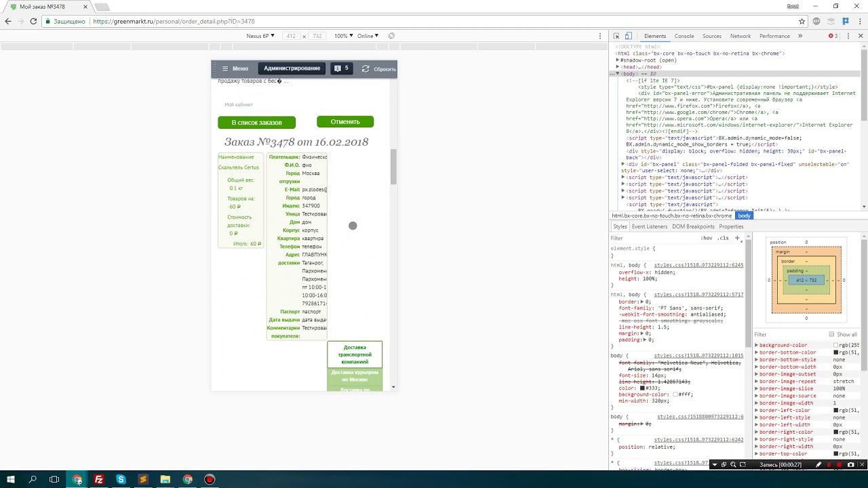The width and height of the screenshot is (868, 488).
Task: Collapse the body element node
Action: tap(618, 74)
